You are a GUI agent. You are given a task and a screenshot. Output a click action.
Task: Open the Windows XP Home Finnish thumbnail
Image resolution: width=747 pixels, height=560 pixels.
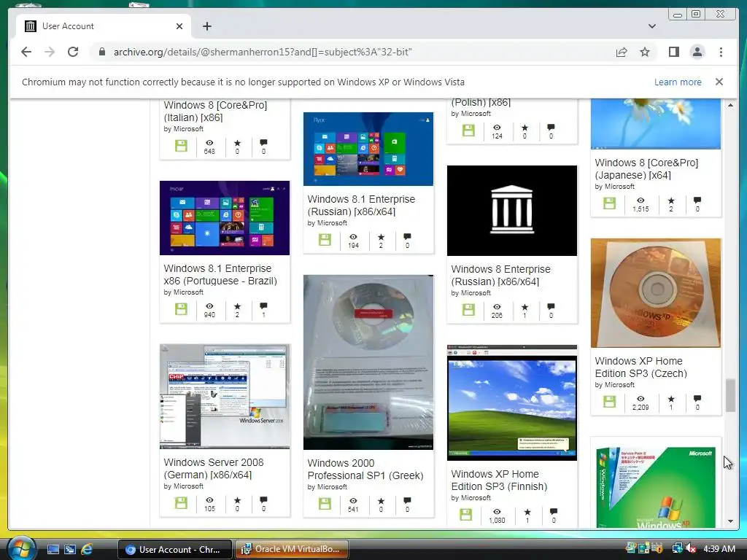point(511,402)
